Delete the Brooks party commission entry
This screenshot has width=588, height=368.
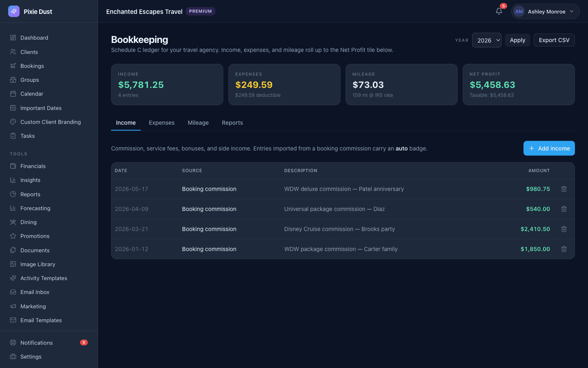pyautogui.click(x=564, y=229)
